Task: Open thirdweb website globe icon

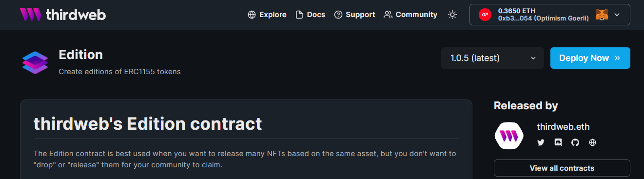Action: tap(592, 142)
